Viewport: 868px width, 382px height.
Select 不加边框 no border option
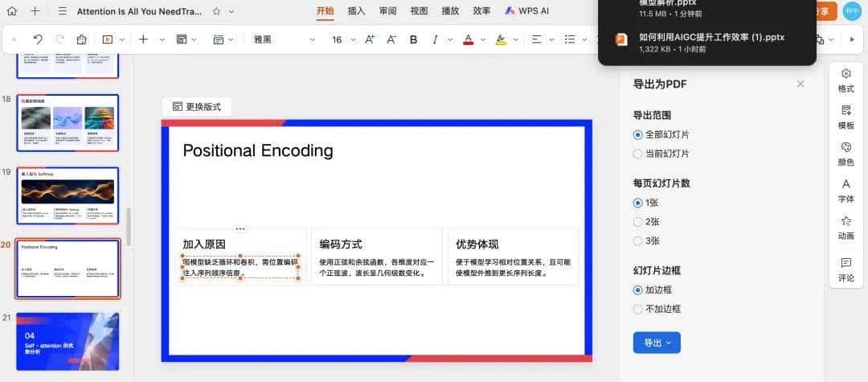(x=657, y=309)
